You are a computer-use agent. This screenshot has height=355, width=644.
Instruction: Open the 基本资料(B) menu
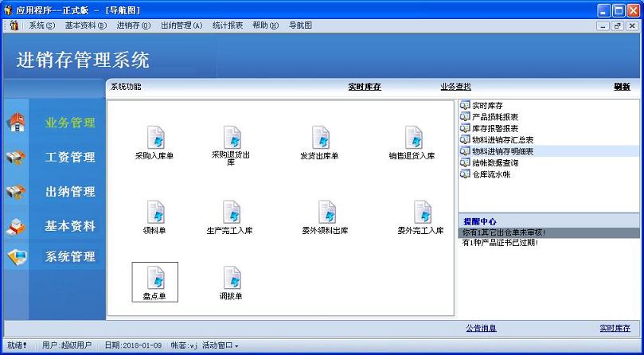click(86, 25)
